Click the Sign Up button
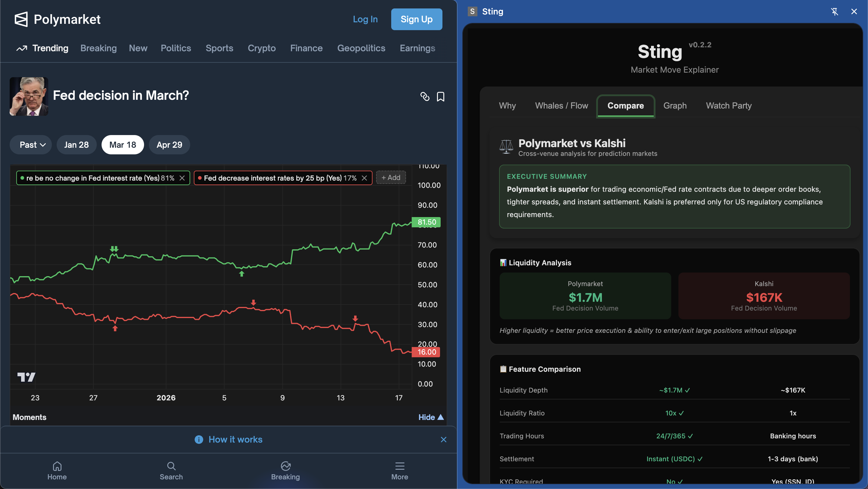Screen dimensions: 868x489 (x=417, y=19)
